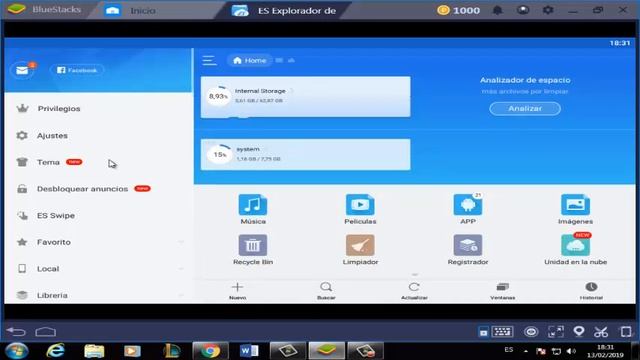Open the local view icon beside Home
The image size is (640, 360).
(x=279, y=60)
